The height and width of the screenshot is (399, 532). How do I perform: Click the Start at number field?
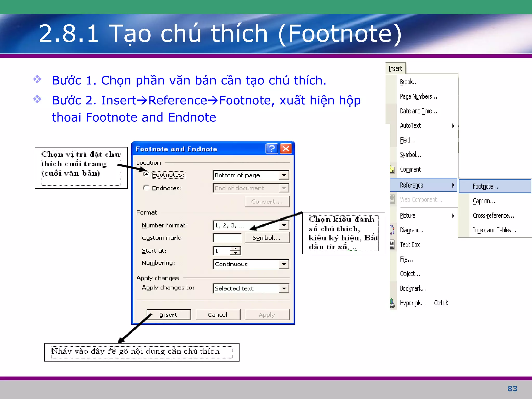coord(222,251)
